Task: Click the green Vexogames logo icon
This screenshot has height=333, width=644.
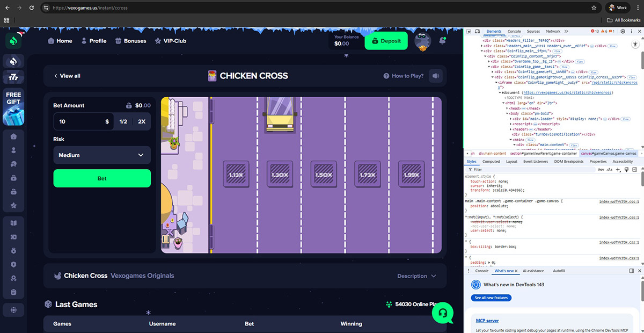Action: coord(13,41)
